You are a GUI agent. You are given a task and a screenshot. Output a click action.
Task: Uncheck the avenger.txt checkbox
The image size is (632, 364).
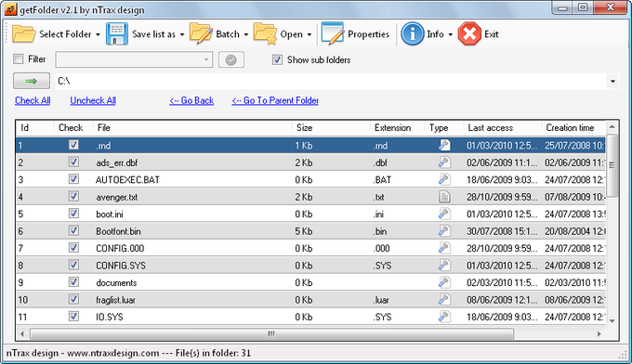coord(73,196)
